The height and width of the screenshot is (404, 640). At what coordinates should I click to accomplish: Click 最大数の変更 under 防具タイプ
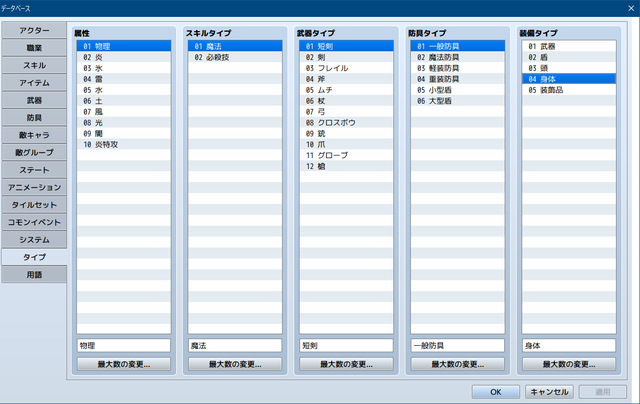click(458, 364)
